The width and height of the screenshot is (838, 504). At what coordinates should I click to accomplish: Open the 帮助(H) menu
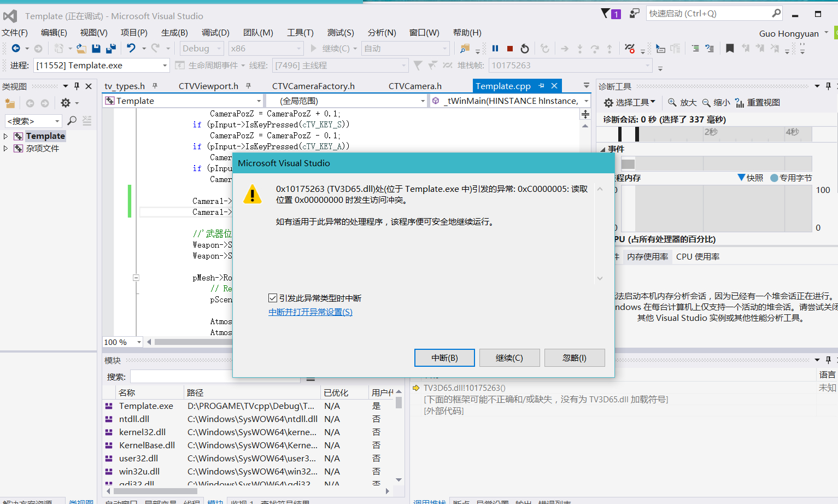[x=467, y=33]
